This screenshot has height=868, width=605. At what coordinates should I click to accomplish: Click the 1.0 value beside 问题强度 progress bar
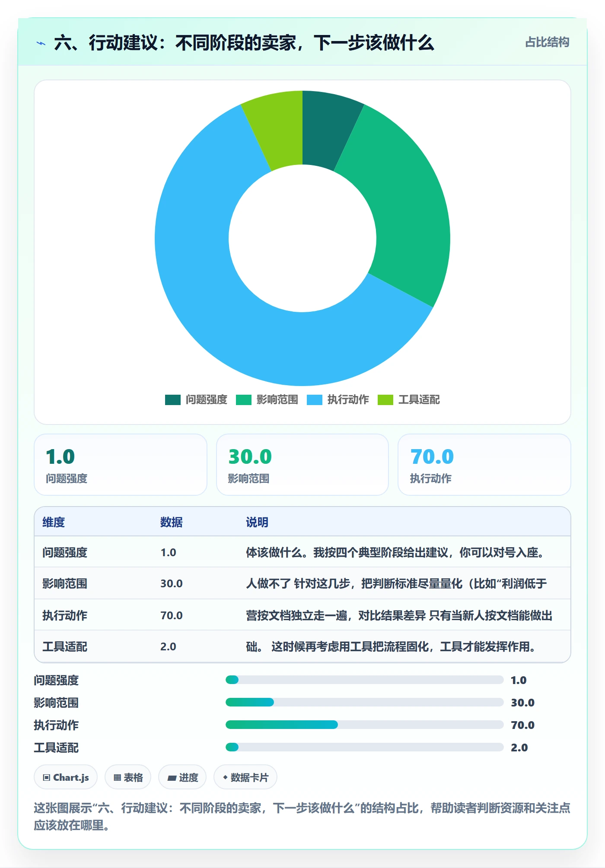pyautogui.click(x=519, y=680)
